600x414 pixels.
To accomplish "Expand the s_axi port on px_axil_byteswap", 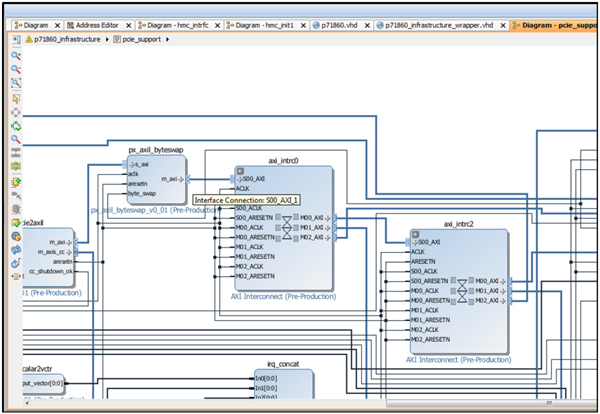I will click(x=133, y=164).
